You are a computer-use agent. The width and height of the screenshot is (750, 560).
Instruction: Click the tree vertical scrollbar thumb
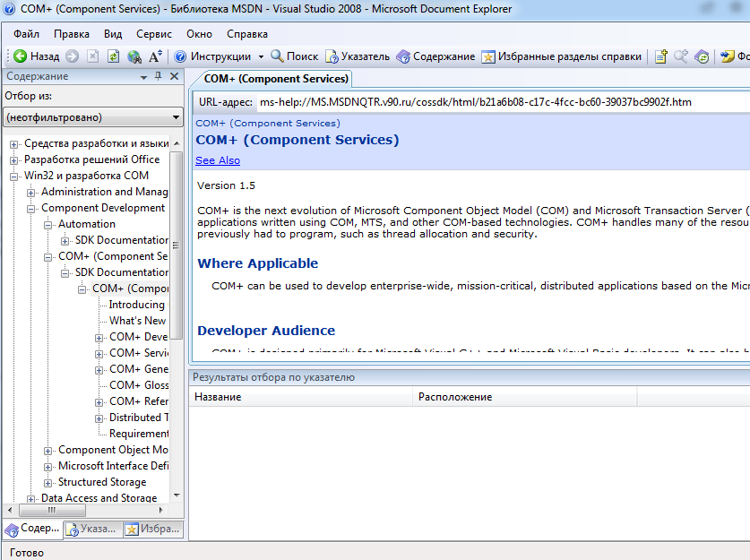coord(176,245)
